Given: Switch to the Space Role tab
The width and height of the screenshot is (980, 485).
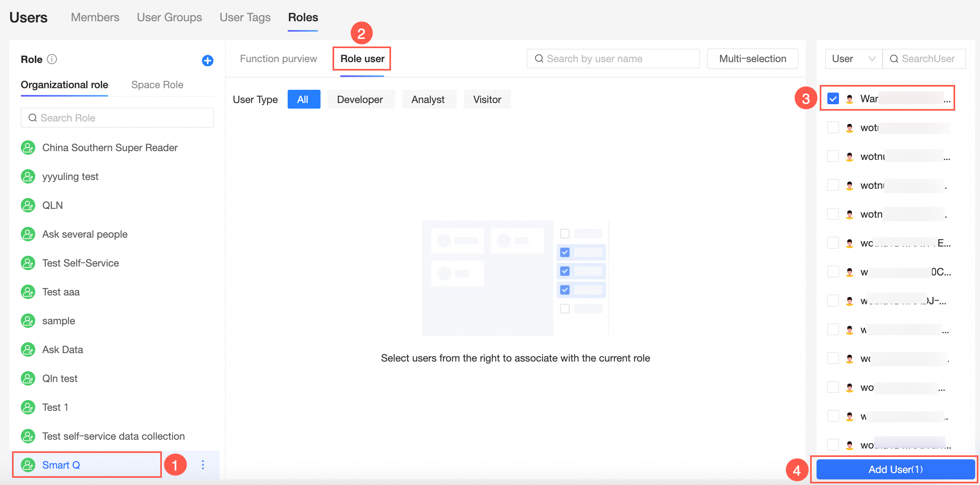Looking at the screenshot, I should click(157, 85).
